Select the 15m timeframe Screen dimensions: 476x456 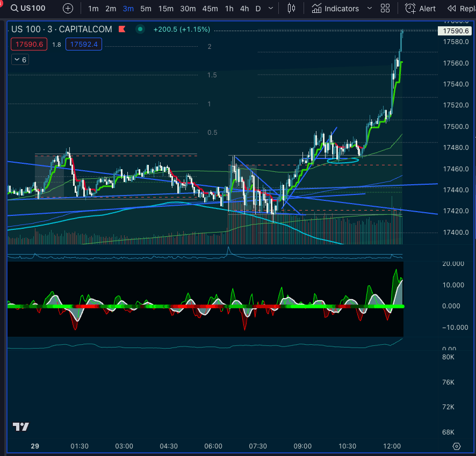[165, 9]
